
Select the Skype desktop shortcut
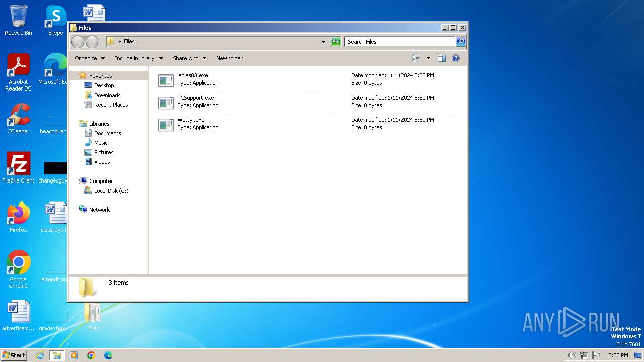point(55,20)
